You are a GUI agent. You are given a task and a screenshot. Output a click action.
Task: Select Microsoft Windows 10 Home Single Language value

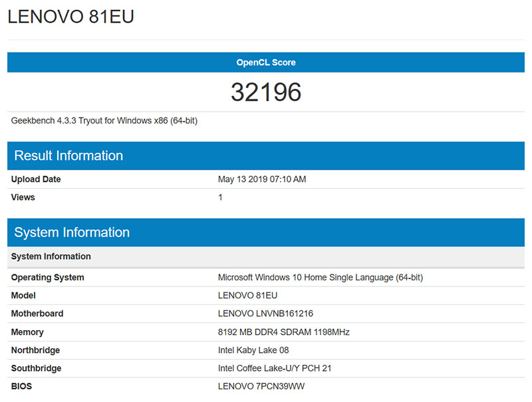pos(321,278)
